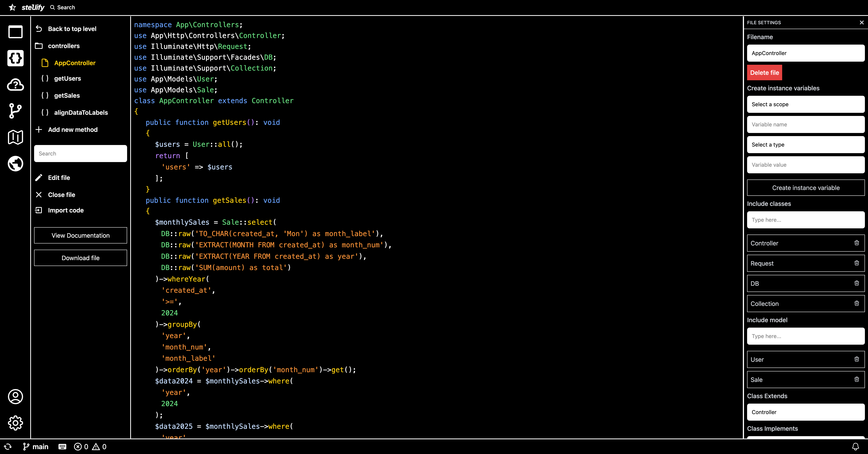Image resolution: width=868 pixels, height=454 pixels.
Task: Select the getSales method in sidebar
Action: (x=67, y=95)
